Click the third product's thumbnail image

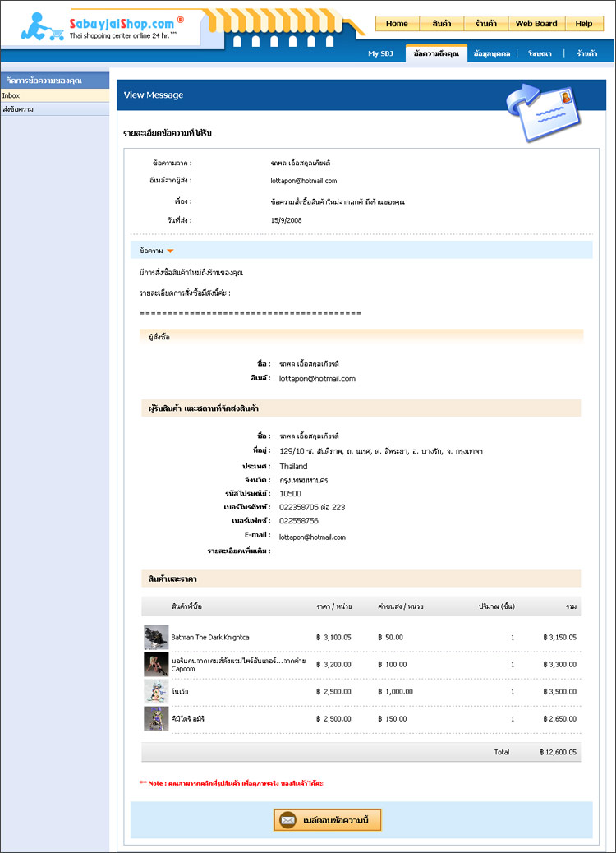click(156, 691)
